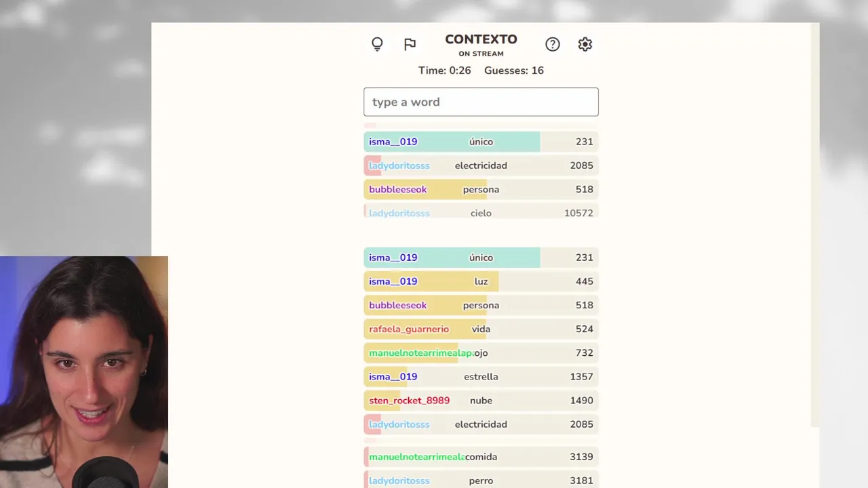
Task: Open the settings gear icon
Action: 585,44
